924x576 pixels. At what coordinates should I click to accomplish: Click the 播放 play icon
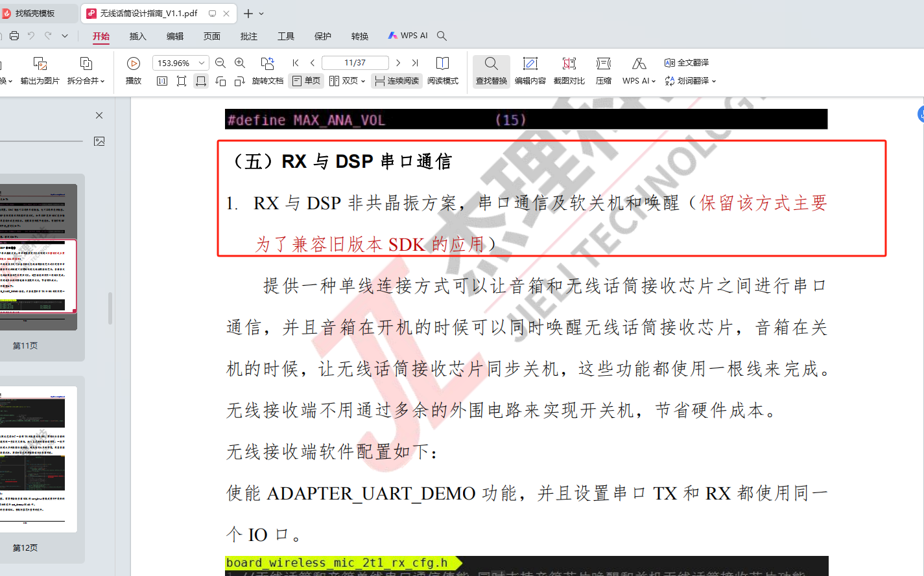click(x=134, y=63)
